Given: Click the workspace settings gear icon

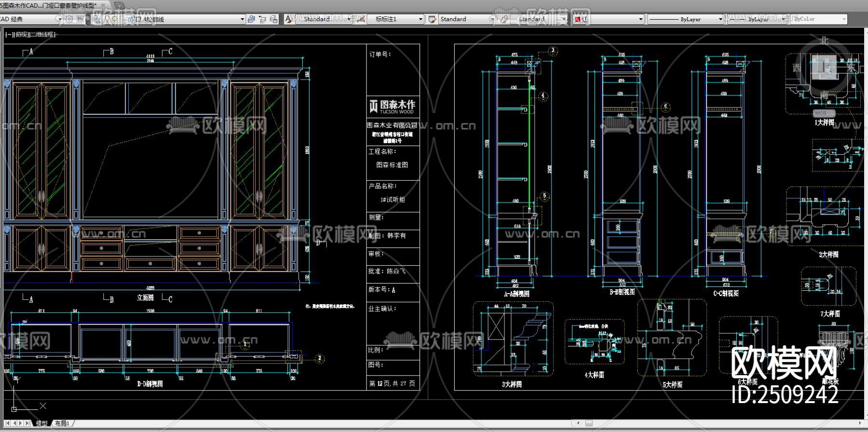Looking at the screenshot, I should click(69, 19).
